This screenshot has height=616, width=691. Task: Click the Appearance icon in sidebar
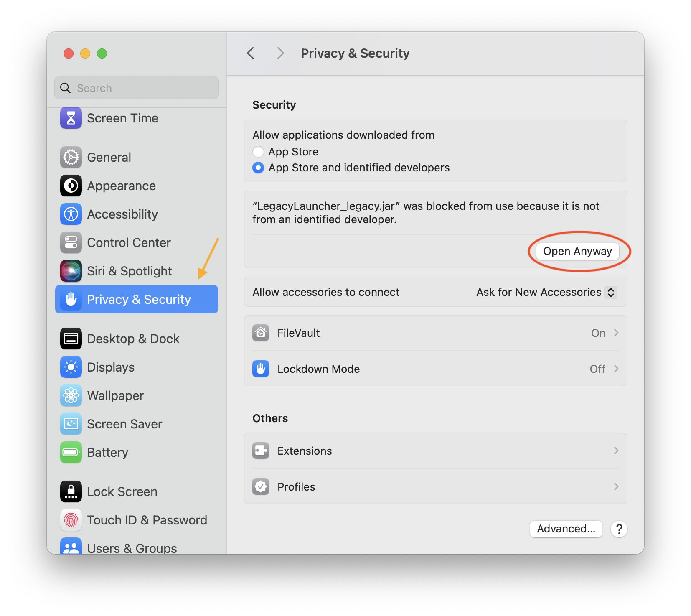[71, 186]
